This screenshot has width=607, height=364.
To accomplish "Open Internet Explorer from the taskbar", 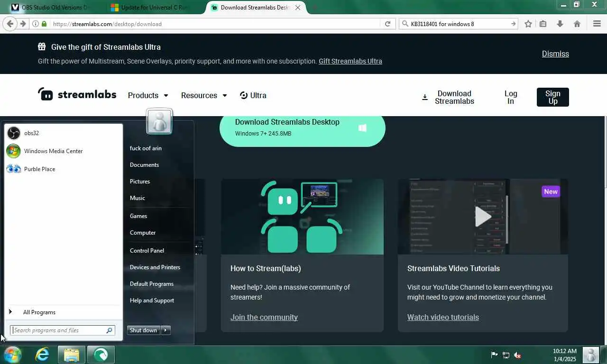I will [42, 355].
